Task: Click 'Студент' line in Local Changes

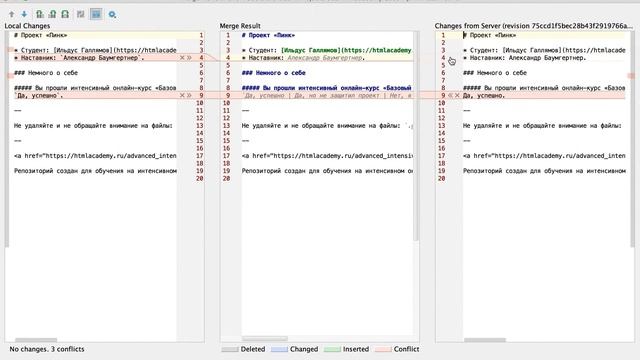Action: pyautogui.click(x=95, y=50)
